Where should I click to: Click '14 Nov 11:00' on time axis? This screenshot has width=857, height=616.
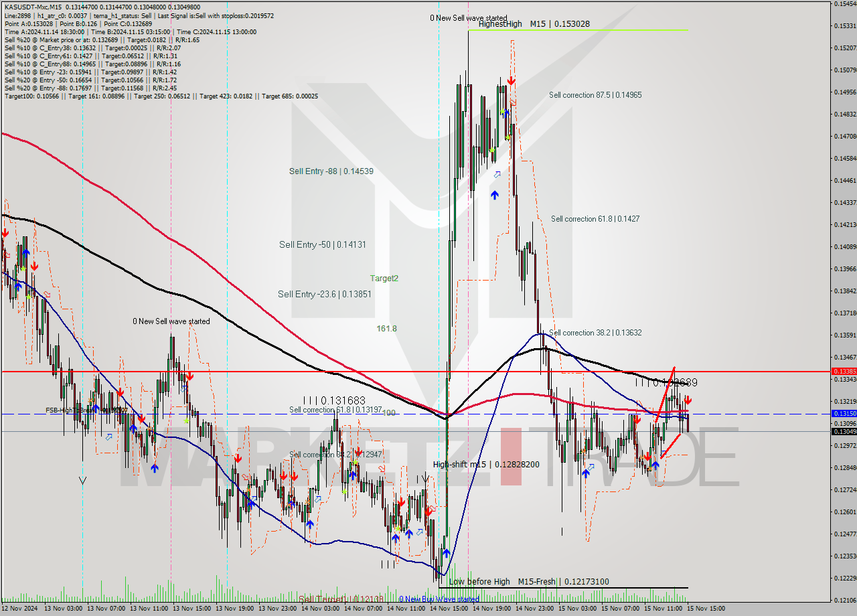[x=406, y=609]
